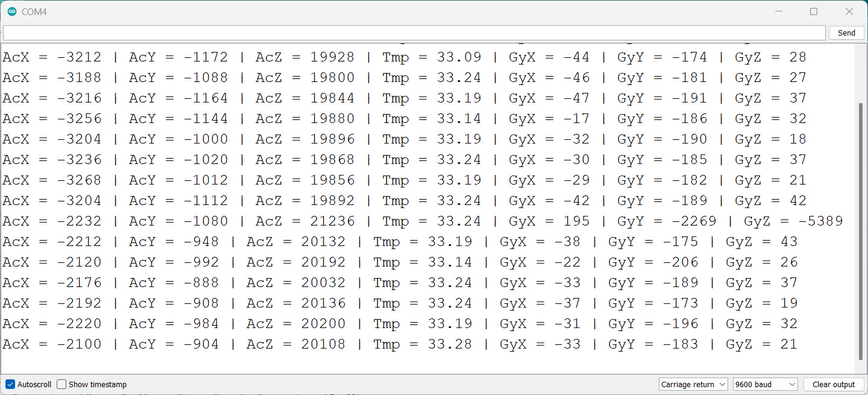
Task: Disable the Autoscroll checkbox
Action: [x=10, y=384]
